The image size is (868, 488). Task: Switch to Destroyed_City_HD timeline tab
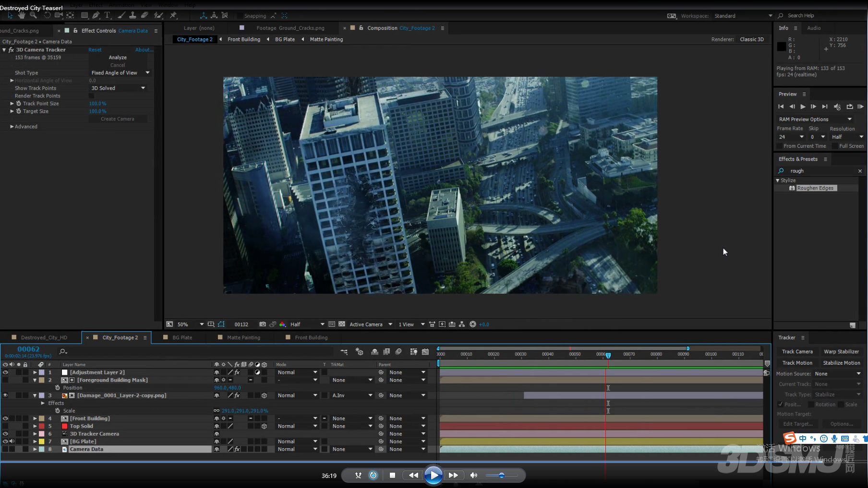44,337
